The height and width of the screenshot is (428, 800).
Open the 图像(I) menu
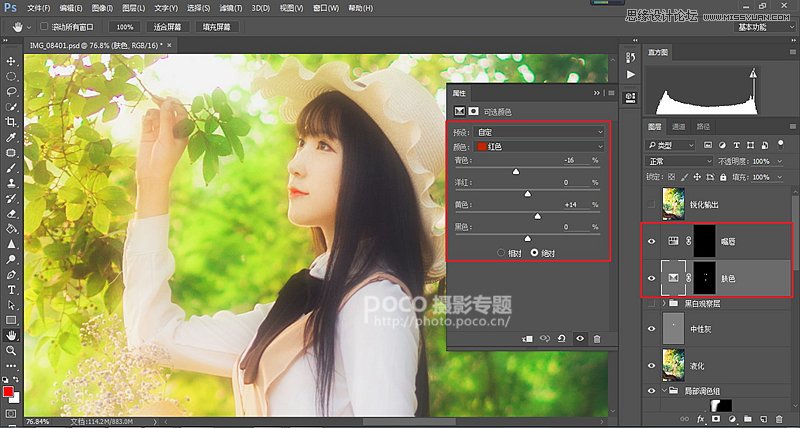click(x=102, y=8)
